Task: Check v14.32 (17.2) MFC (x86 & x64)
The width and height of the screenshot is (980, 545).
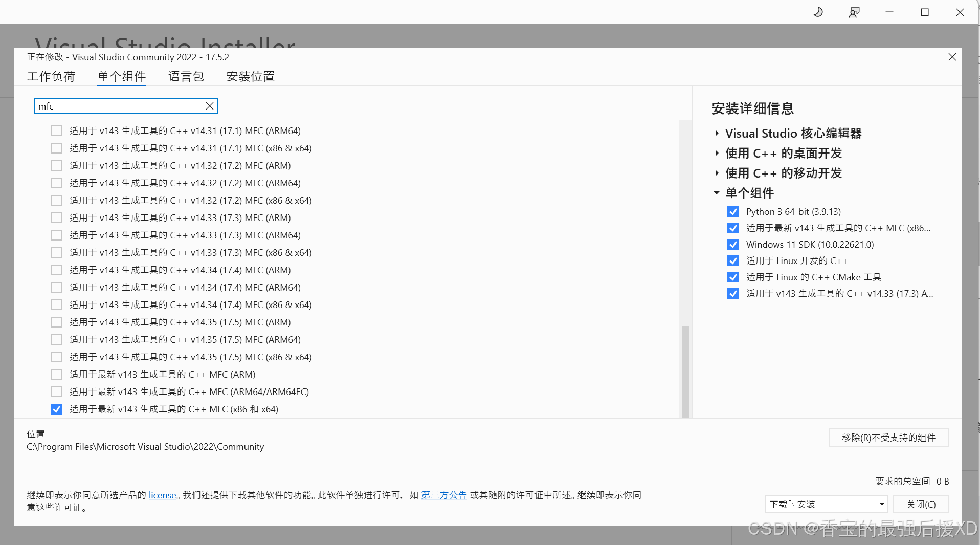Action: pos(56,201)
